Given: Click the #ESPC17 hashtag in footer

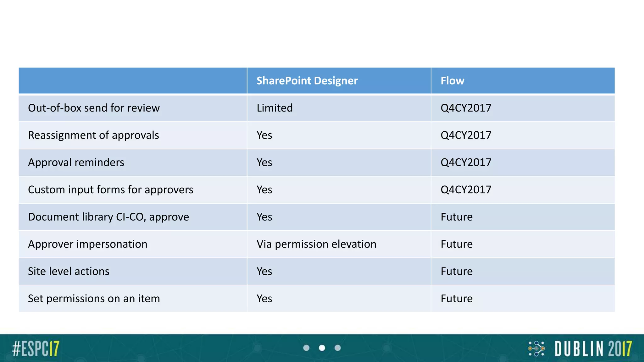Looking at the screenshot, I should [x=36, y=349].
